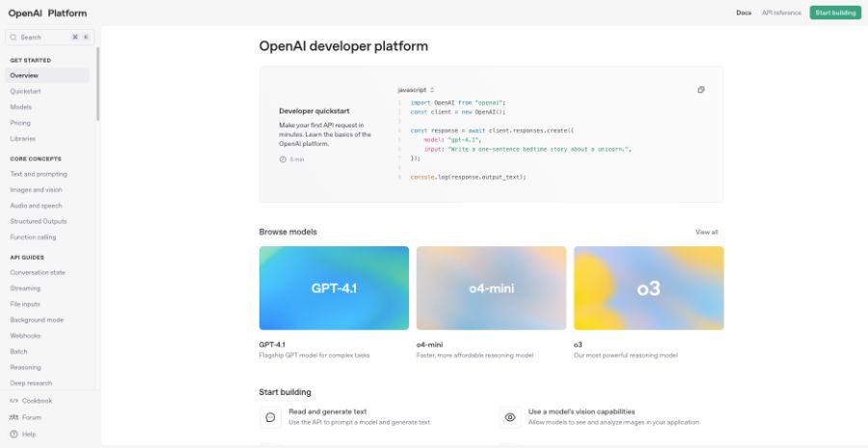Viewport: 868px width, 448px height.
Task: Open the Models sidebar page
Action: point(21,107)
